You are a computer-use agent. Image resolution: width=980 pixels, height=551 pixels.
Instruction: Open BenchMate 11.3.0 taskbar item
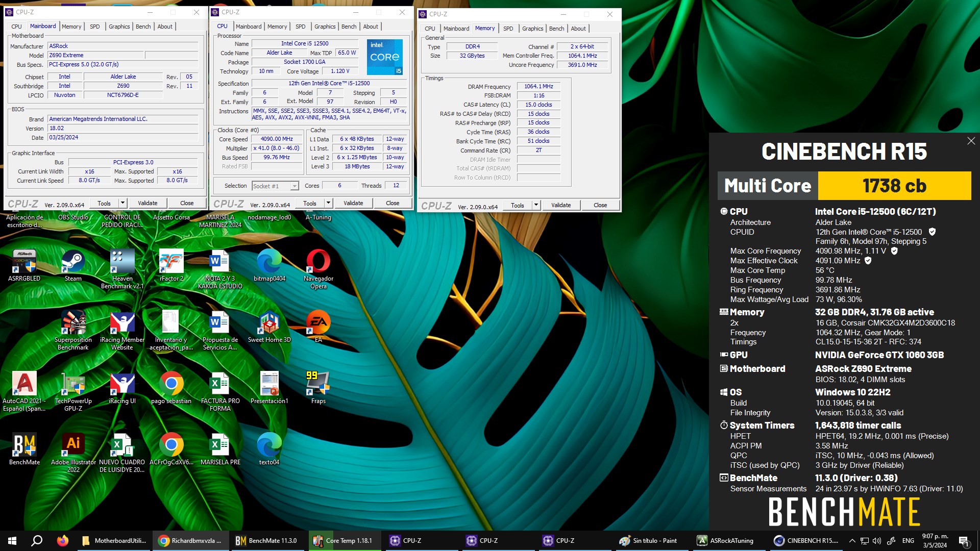click(267, 541)
